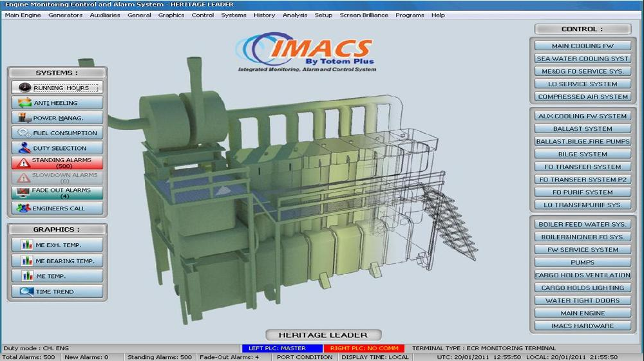Open Water Tight Doors page
The width and height of the screenshot is (644, 361).
[582, 301]
